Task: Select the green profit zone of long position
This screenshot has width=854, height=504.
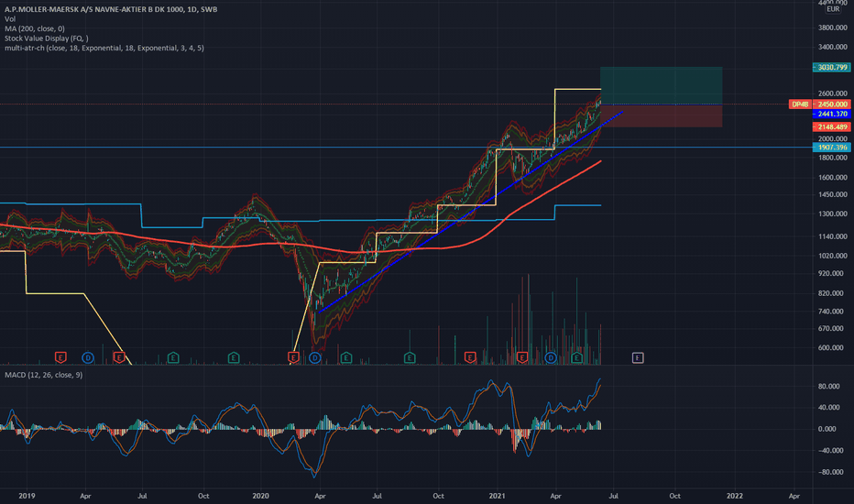Action: (x=662, y=85)
